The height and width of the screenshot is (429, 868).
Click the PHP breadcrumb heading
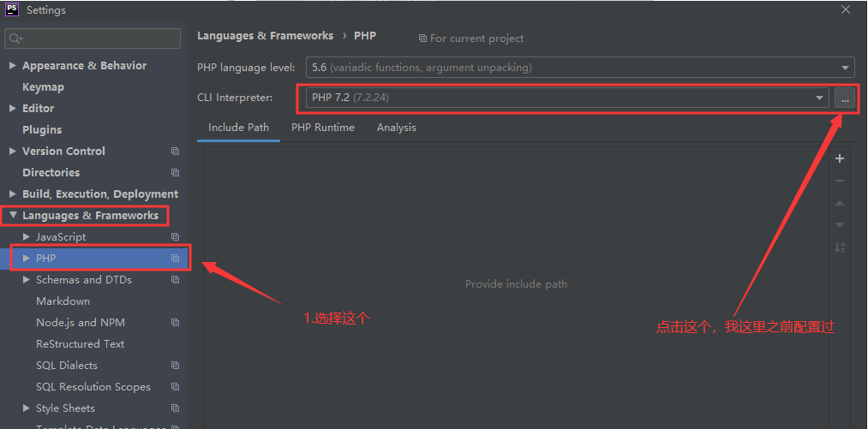pyautogui.click(x=365, y=36)
